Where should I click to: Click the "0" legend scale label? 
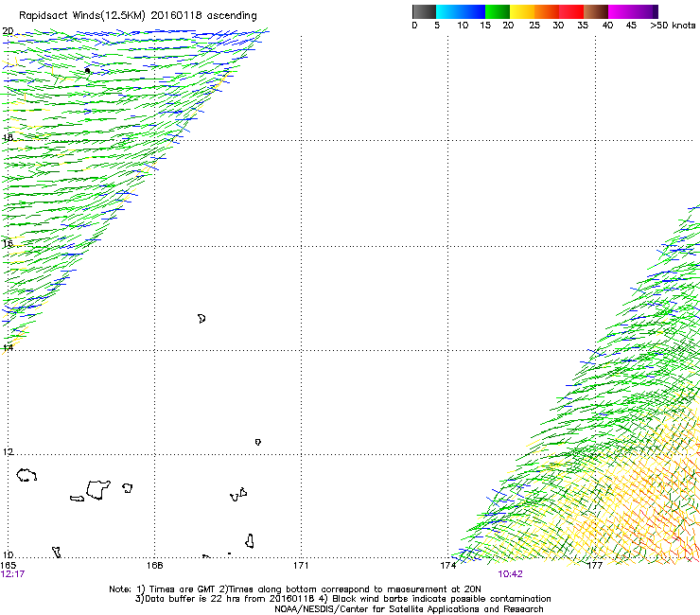click(x=414, y=25)
